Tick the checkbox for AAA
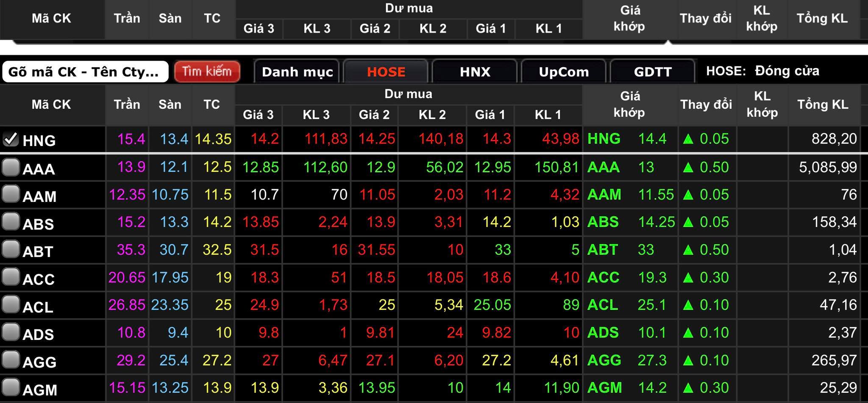The height and width of the screenshot is (403, 868). [11, 167]
